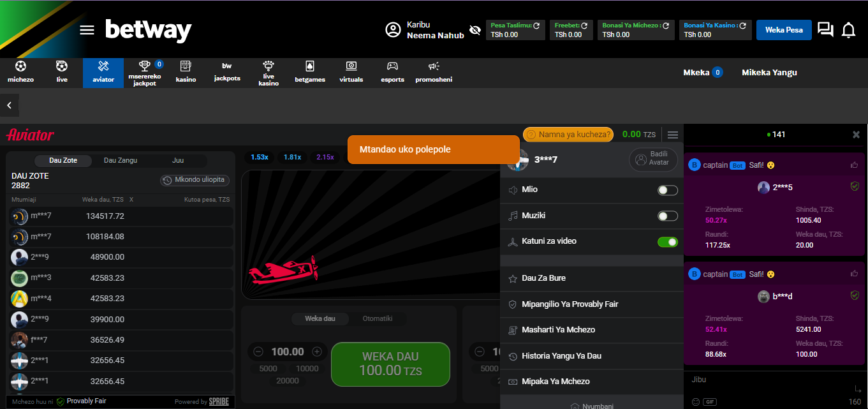Increase bet amount with plus stepper

pyautogui.click(x=317, y=352)
